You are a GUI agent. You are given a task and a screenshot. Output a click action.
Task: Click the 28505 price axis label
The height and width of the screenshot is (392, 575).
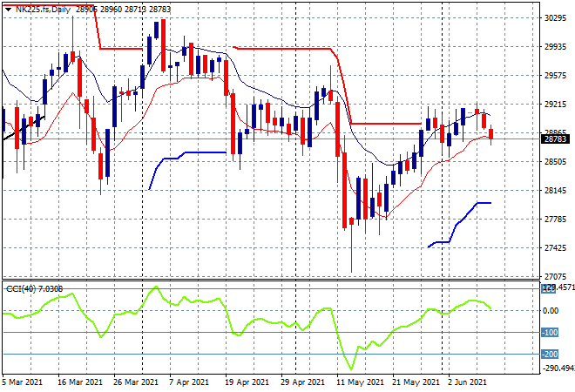point(555,162)
